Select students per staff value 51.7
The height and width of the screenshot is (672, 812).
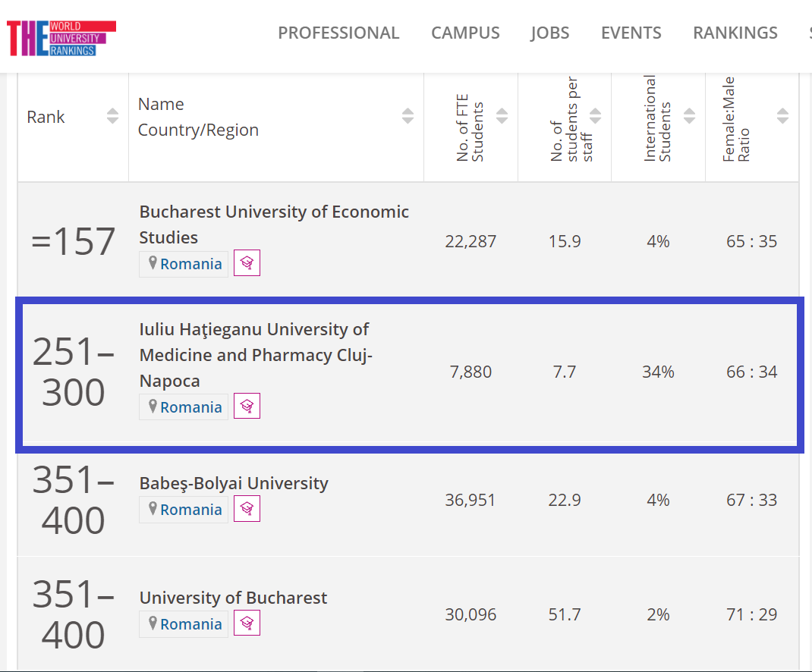pos(565,614)
